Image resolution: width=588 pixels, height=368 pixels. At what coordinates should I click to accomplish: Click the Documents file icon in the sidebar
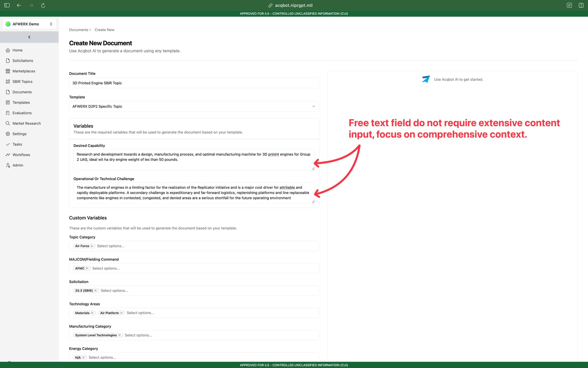click(8, 92)
